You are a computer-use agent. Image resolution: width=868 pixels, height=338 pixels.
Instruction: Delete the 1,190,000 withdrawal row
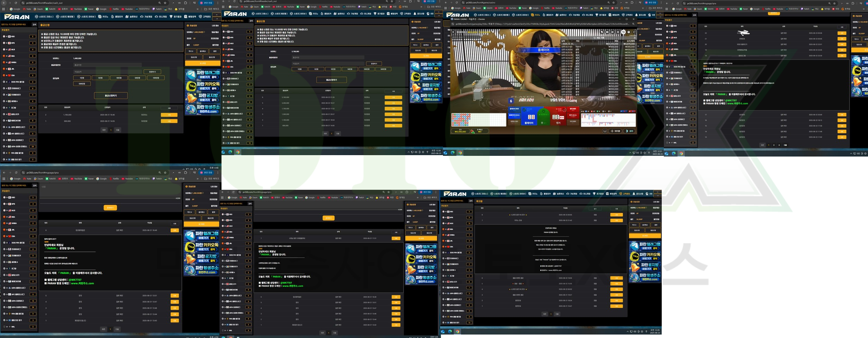pos(169,115)
